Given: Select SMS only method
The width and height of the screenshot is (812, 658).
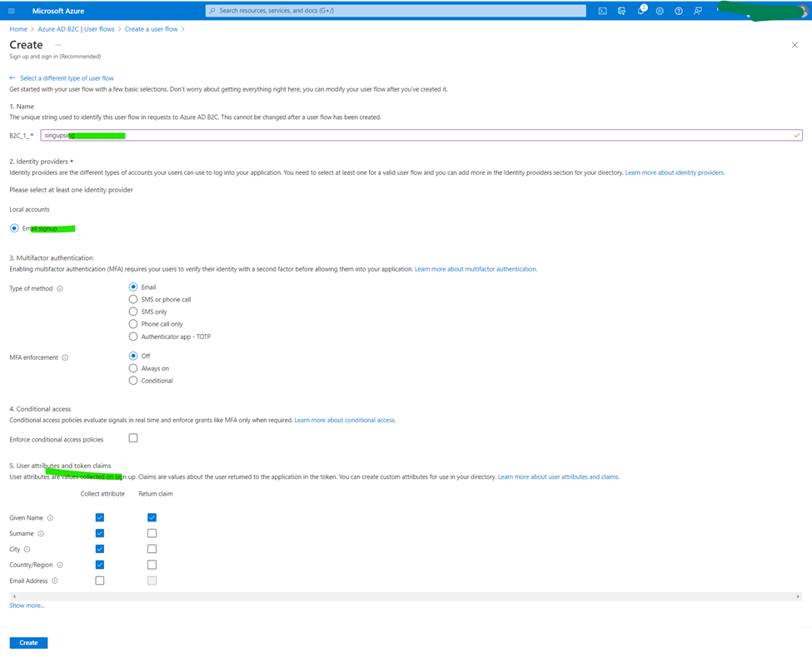Looking at the screenshot, I should (x=133, y=312).
